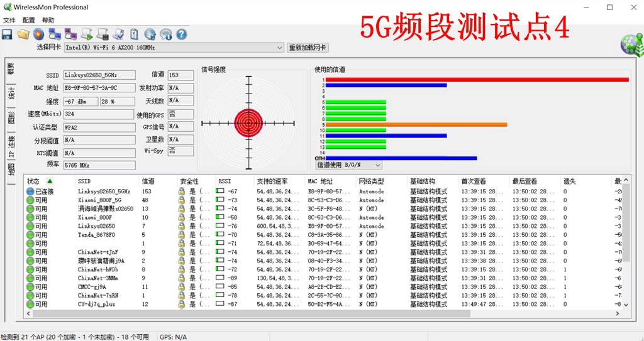
Task: Select the Tenda_8678F0 row
Action: coord(323,235)
